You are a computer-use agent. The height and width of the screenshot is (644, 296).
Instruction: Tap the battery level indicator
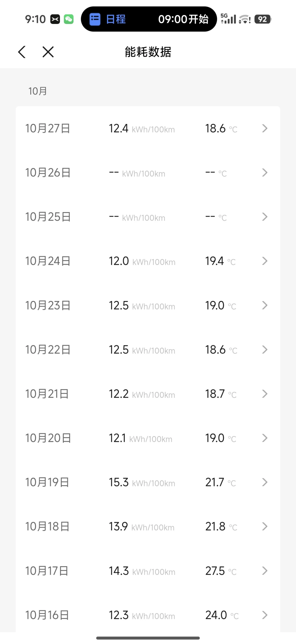click(263, 19)
